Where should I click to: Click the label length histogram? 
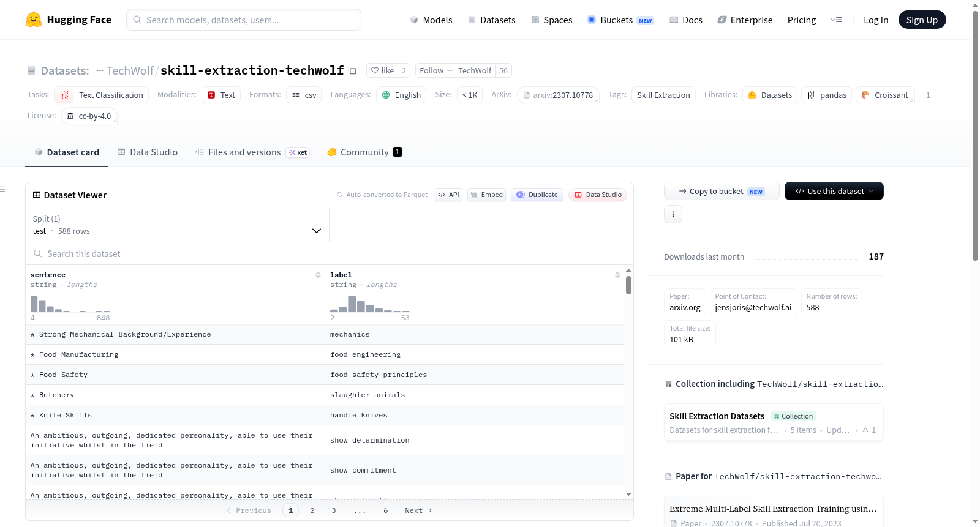tap(370, 304)
